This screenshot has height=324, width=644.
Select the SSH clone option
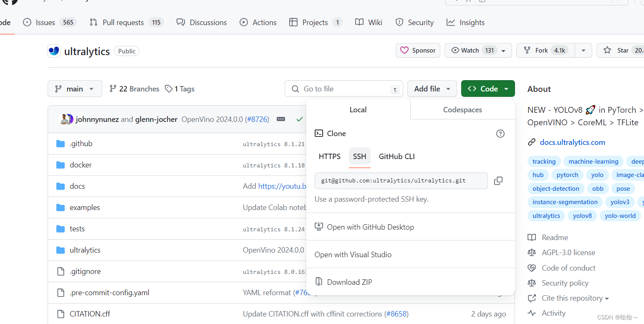tap(359, 157)
